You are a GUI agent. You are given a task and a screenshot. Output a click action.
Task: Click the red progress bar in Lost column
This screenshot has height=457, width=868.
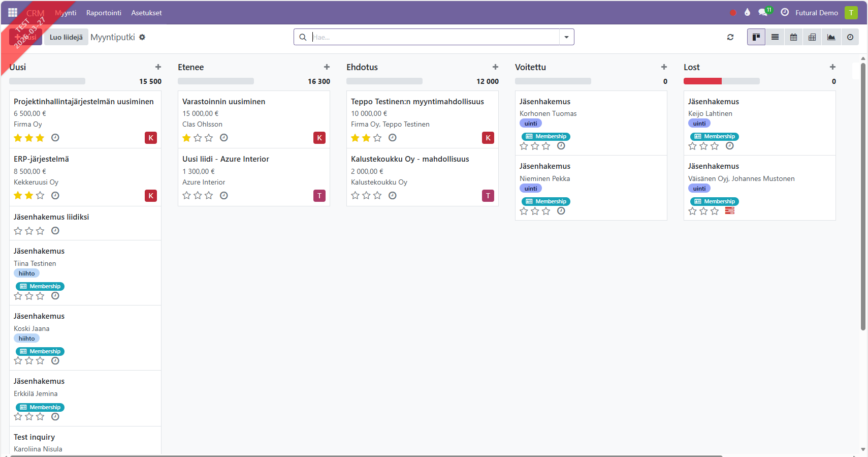click(x=702, y=81)
